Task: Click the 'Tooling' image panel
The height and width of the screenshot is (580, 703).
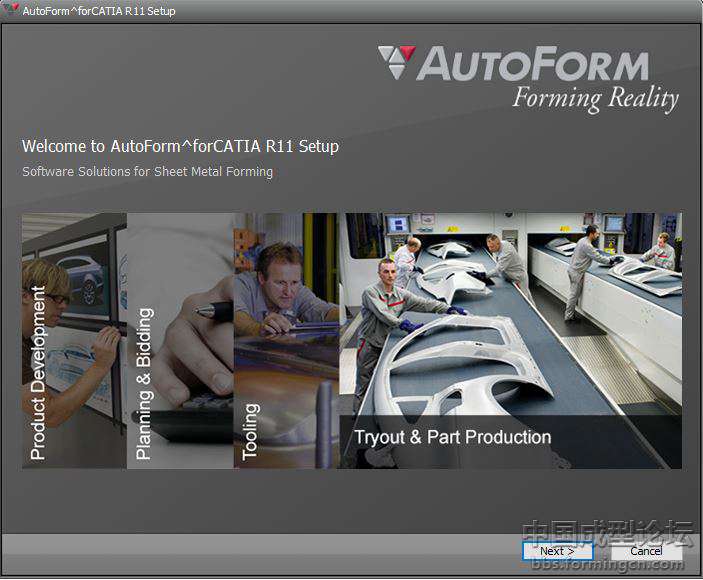Action: click(x=286, y=341)
